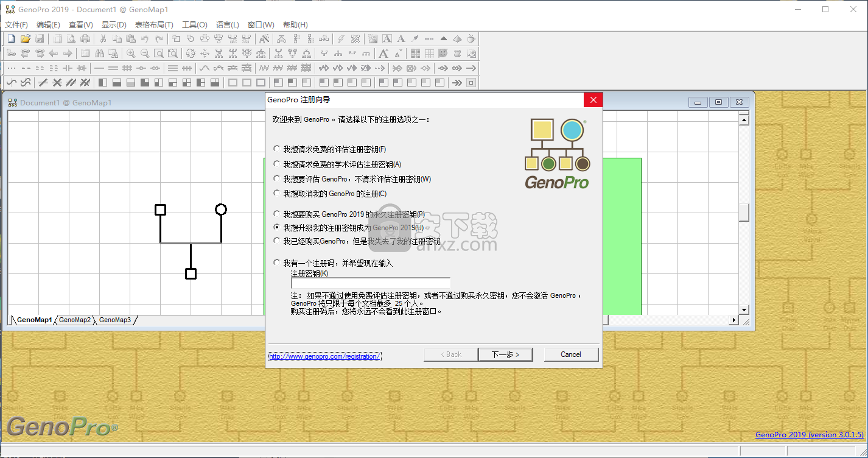Select upgrade key to GenoPro 2019 option
The height and width of the screenshot is (458, 868).
pyautogui.click(x=278, y=227)
